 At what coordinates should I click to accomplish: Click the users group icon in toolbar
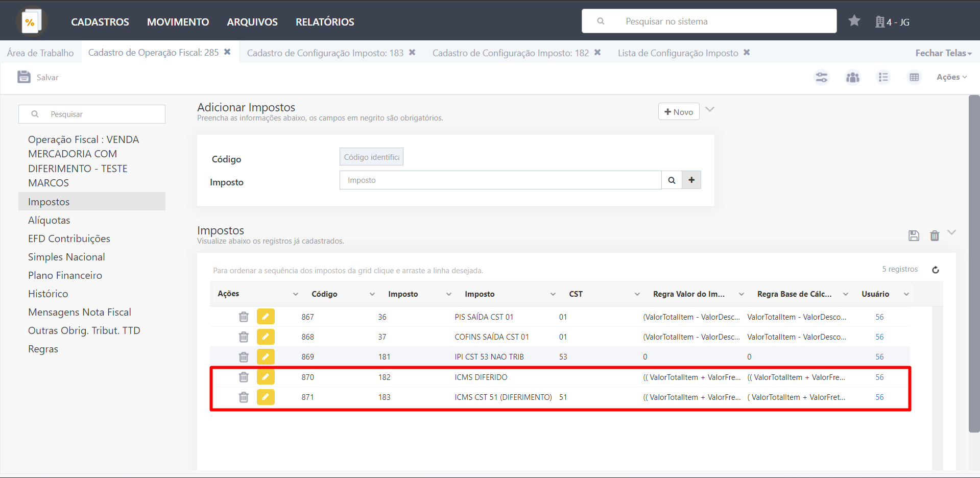[x=853, y=77]
